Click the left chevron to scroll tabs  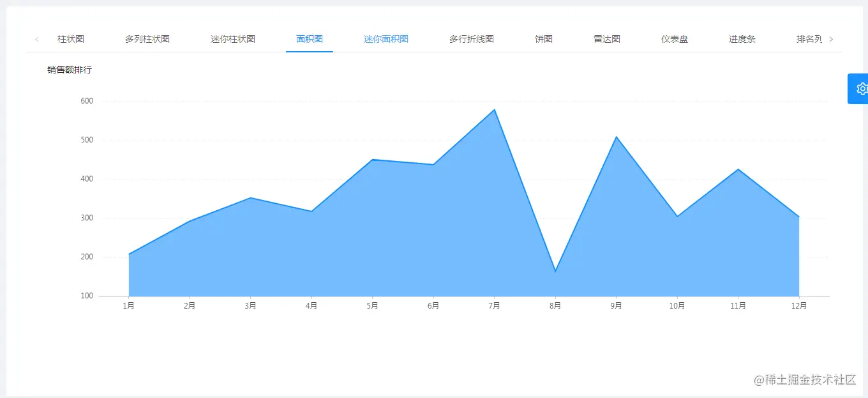pos(36,39)
